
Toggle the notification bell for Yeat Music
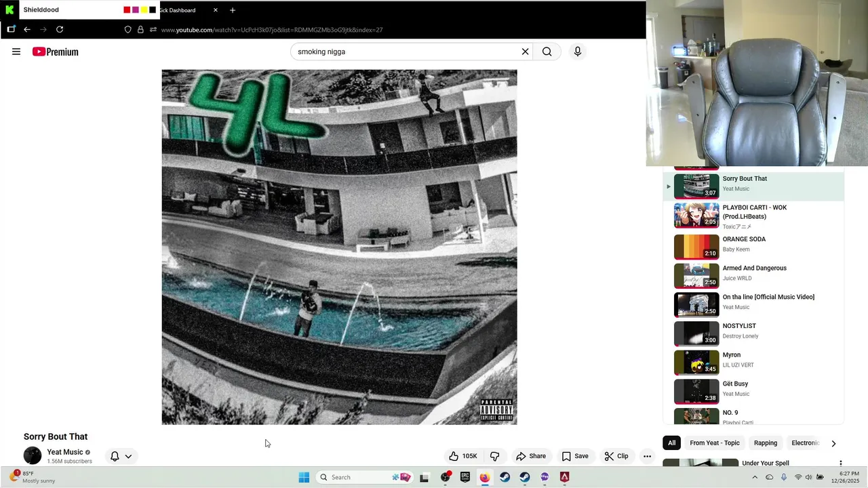[x=115, y=456]
